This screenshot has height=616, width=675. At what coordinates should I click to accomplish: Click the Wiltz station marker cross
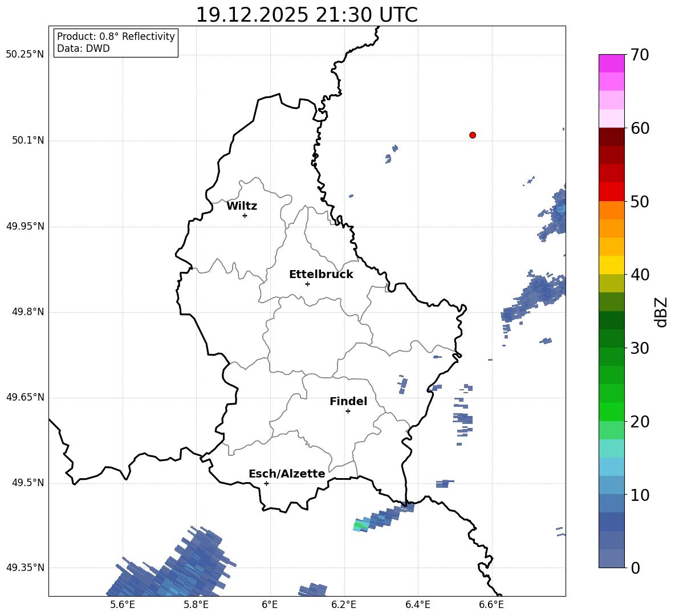(x=245, y=216)
